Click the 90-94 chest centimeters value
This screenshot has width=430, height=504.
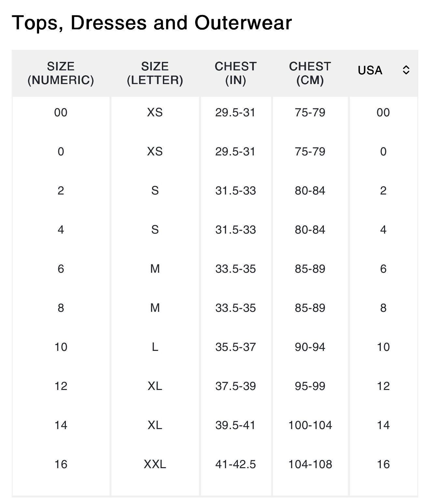point(310,347)
